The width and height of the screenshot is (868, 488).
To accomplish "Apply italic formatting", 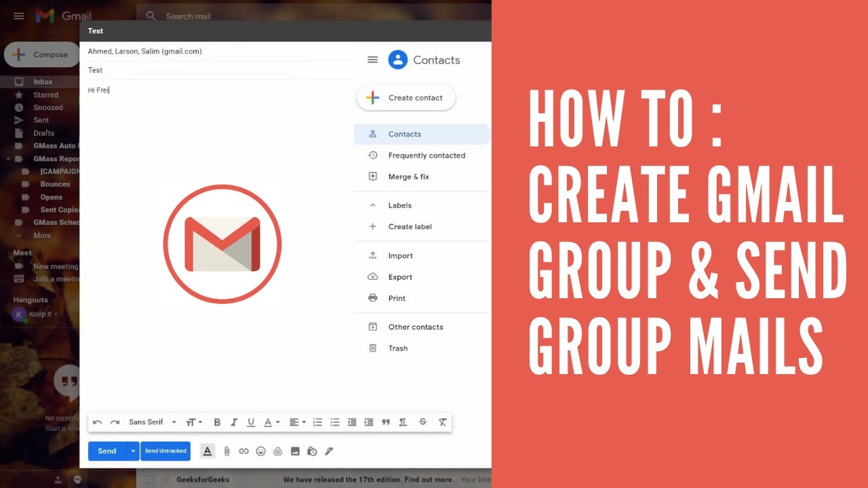I will [234, 422].
